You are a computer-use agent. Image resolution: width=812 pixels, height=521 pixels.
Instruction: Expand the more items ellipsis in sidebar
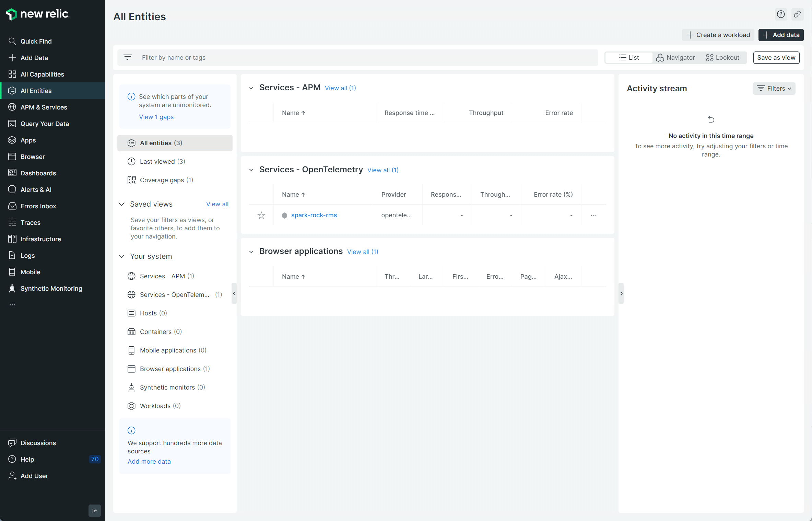(12, 304)
